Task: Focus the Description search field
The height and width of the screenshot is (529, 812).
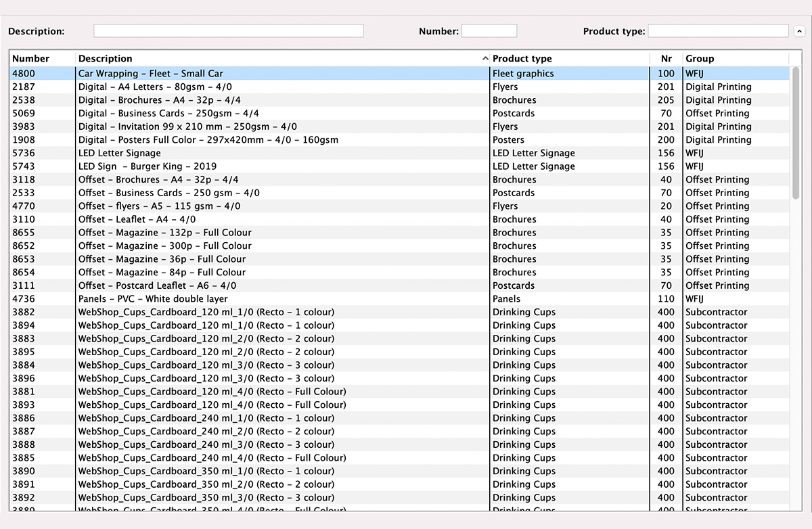Action: click(x=228, y=31)
